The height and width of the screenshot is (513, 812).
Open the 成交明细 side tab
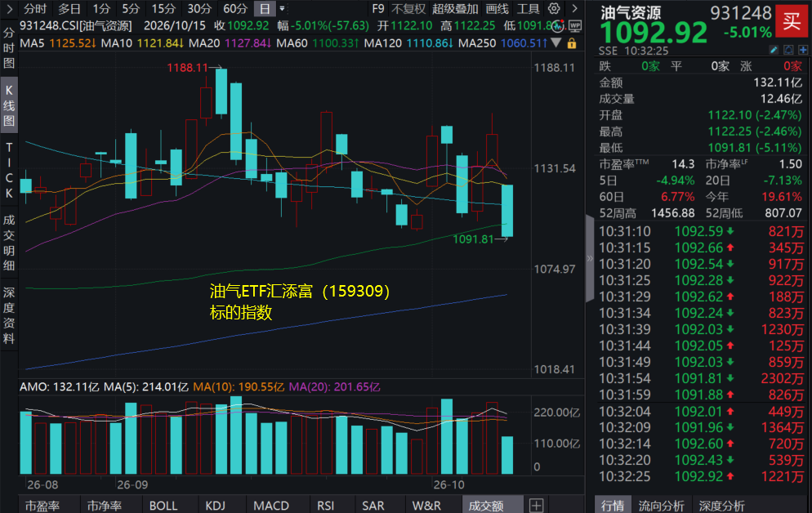click(x=9, y=243)
